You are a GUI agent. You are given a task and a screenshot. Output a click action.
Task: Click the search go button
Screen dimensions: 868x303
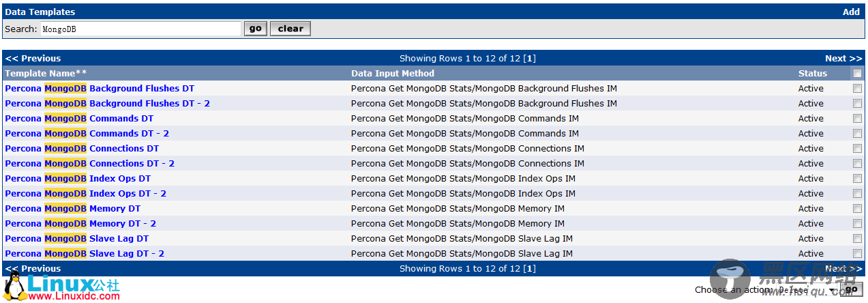[255, 29]
